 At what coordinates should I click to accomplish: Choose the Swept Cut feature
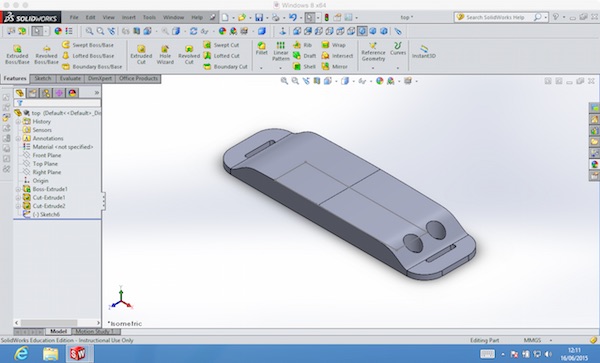point(221,45)
